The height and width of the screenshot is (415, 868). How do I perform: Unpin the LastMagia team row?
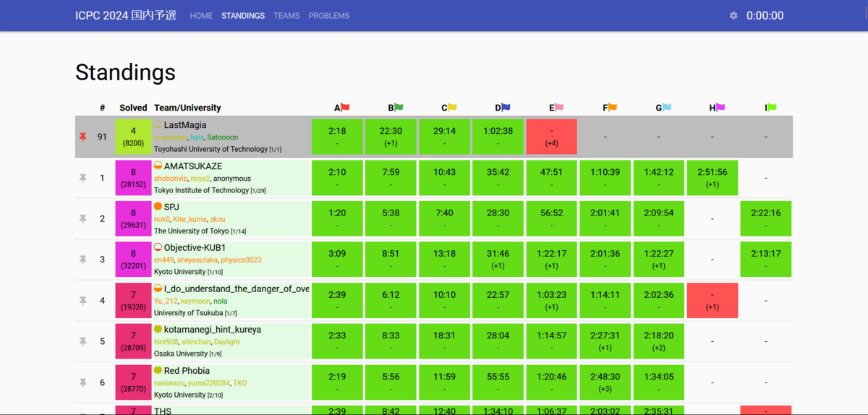(82, 137)
